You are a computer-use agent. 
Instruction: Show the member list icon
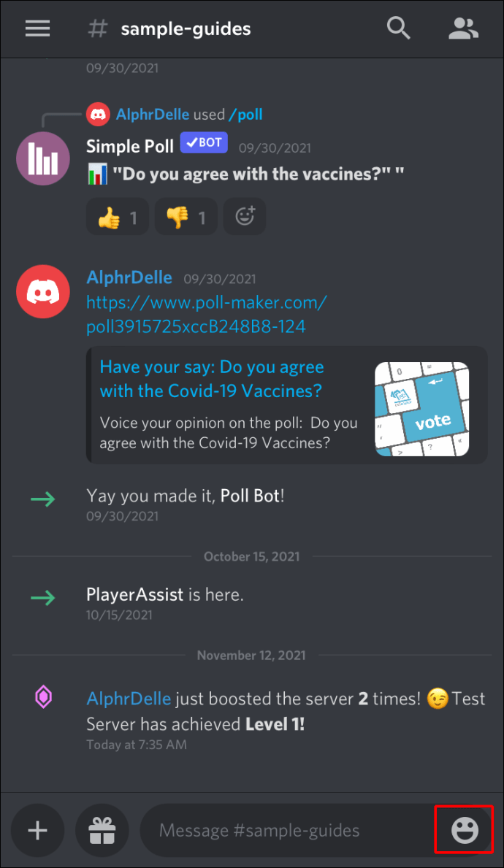[x=463, y=28]
